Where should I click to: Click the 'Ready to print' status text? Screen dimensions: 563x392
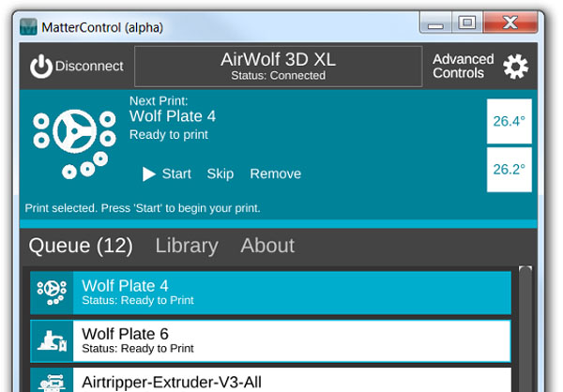[169, 135]
